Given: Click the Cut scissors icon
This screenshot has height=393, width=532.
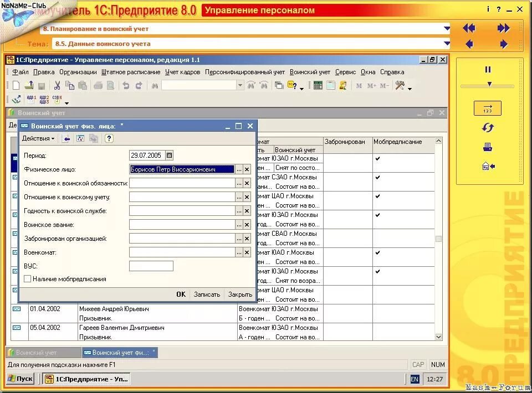Looking at the screenshot, I should (57, 85).
